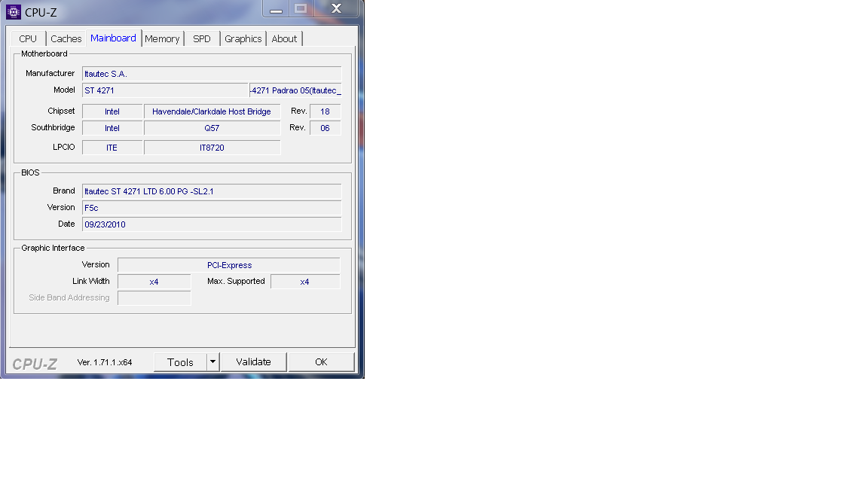Click the CPU-Z title bar app icon
This screenshot has width=868, height=488.
[x=14, y=11]
